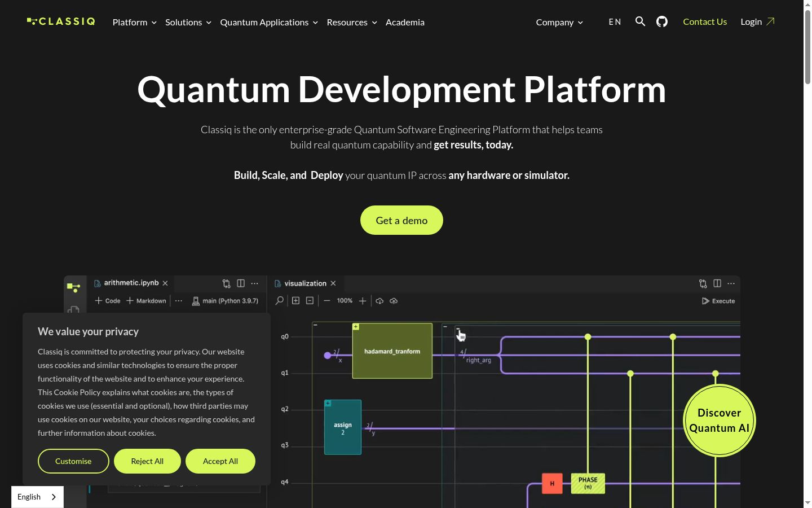Click the "Quantum Development Platform" headline
This screenshot has height=508, width=812.
click(x=401, y=89)
